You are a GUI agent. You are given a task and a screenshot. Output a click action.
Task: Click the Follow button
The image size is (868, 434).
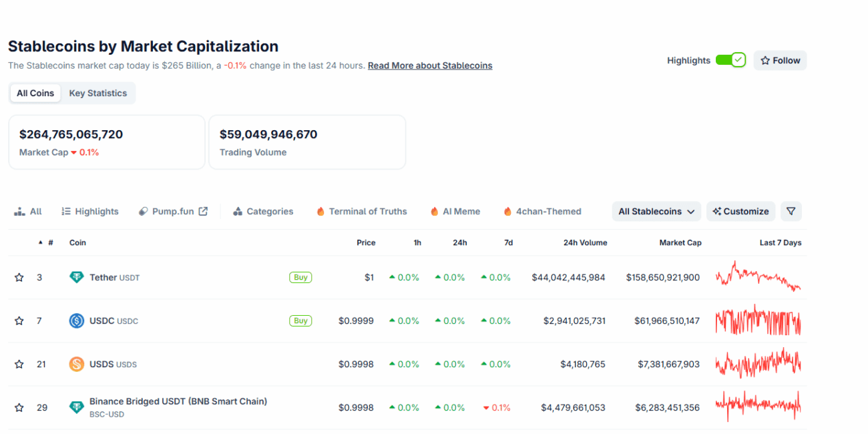point(780,60)
